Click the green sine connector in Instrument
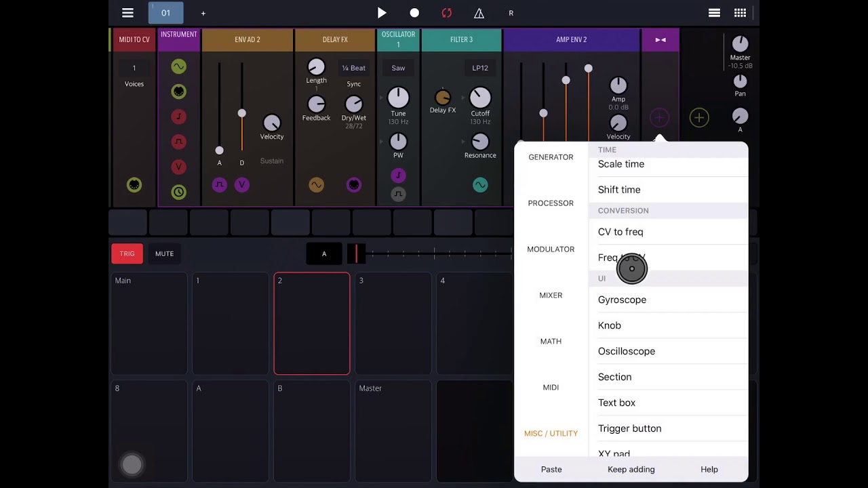Viewport: 868px width, 488px height. pyautogui.click(x=178, y=66)
